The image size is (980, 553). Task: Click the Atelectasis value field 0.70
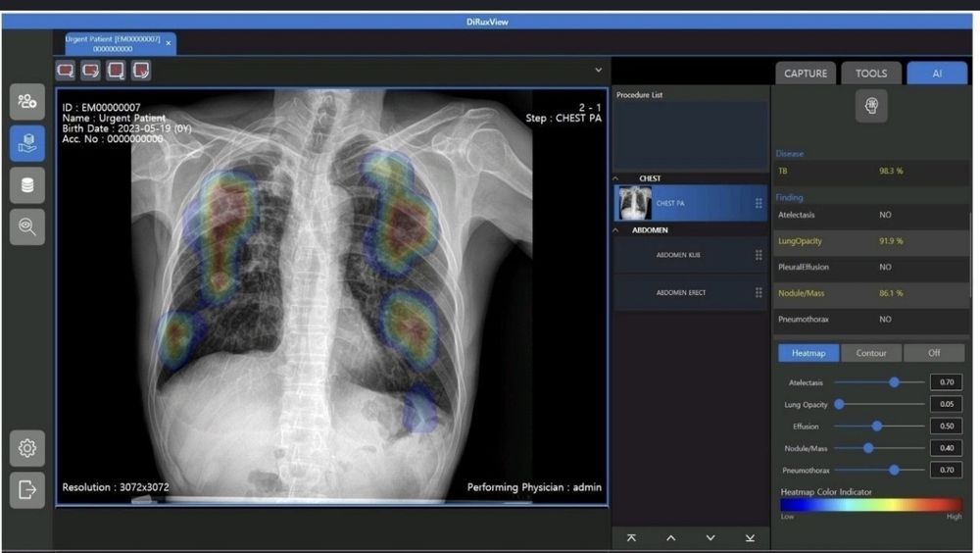pyautogui.click(x=947, y=382)
